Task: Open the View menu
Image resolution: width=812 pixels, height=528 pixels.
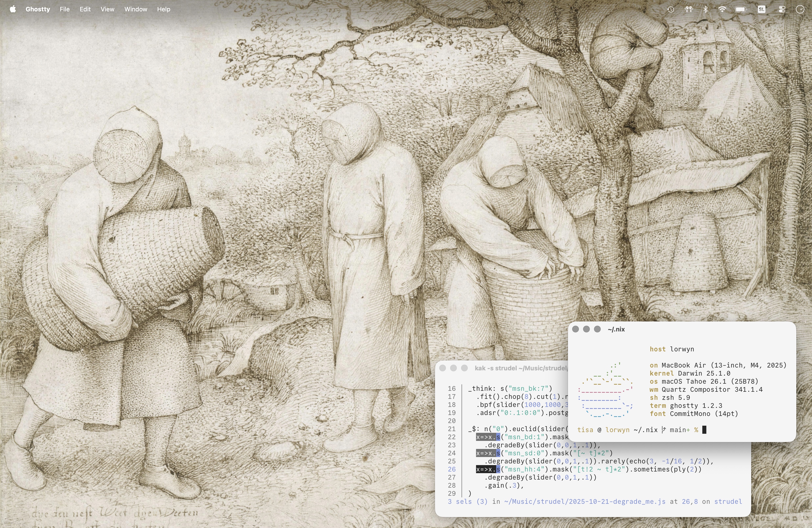Action: tap(107, 9)
